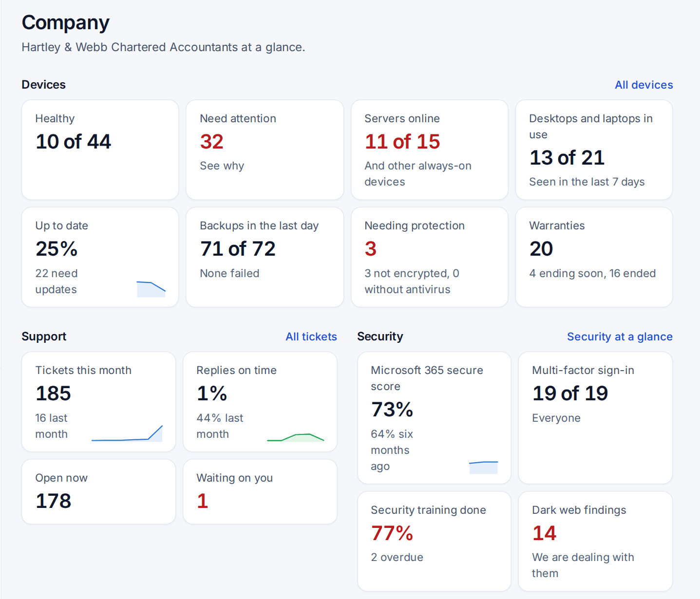Screen dimensions: 700x599
Task: Click 'We are dealing with them' text
Action: (x=583, y=565)
